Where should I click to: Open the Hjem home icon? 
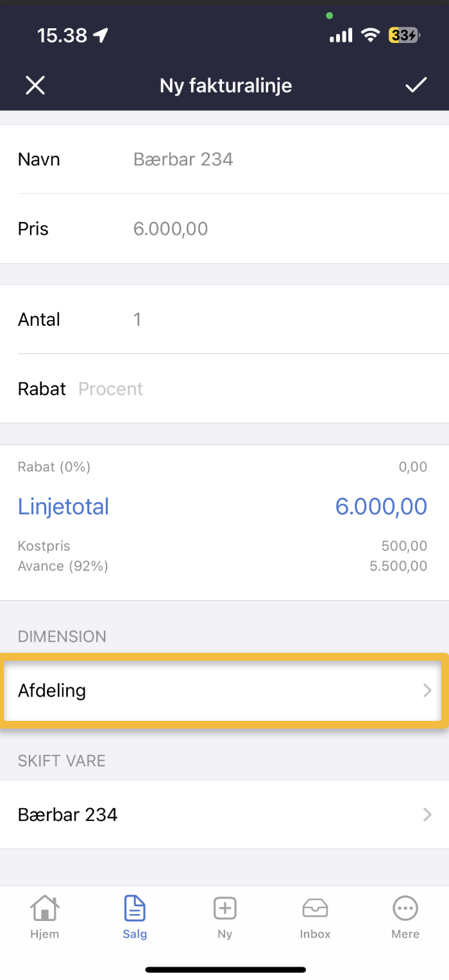(44, 909)
